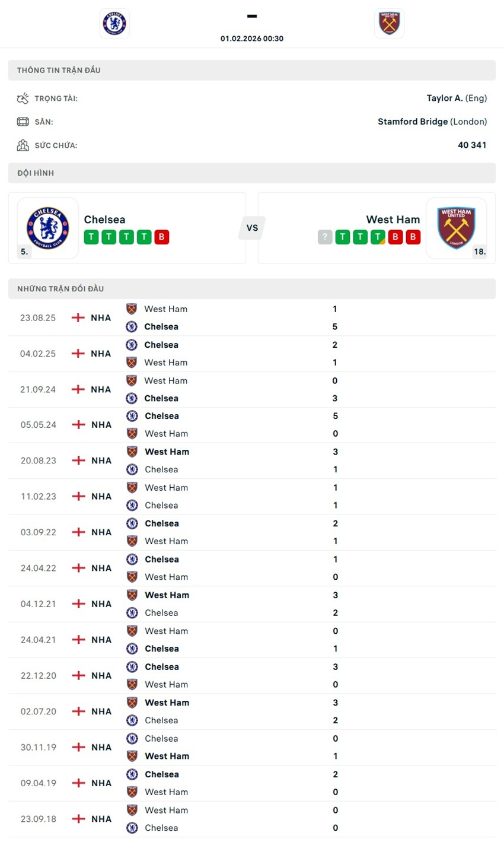The image size is (504, 842).
Task: Click the VS badge between the two teams
Action: click(252, 227)
